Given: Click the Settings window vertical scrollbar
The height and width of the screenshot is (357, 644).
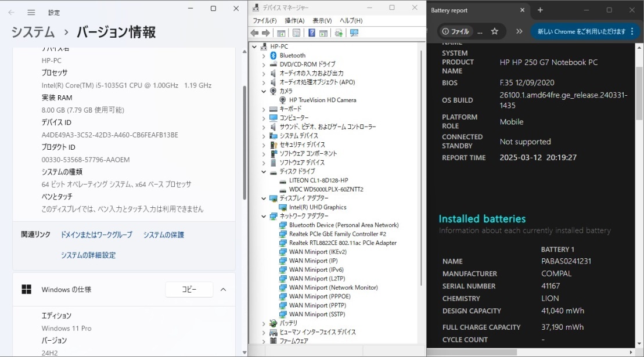Looking at the screenshot, I should coord(244,142).
